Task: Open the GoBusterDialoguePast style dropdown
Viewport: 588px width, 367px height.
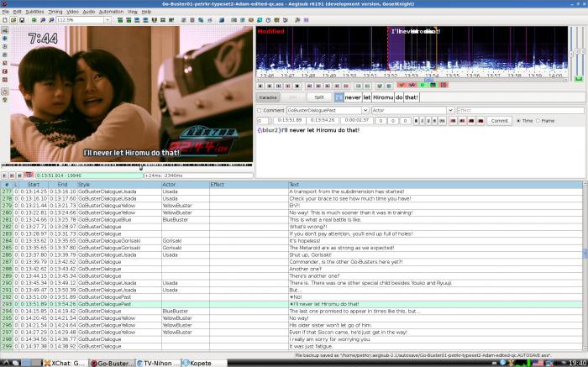Action: (x=365, y=110)
